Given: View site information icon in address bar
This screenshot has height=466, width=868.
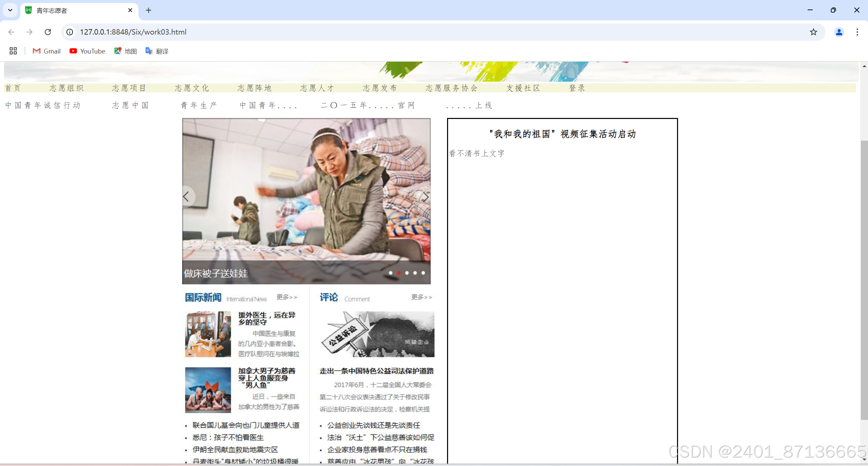Looking at the screenshot, I should click(70, 32).
